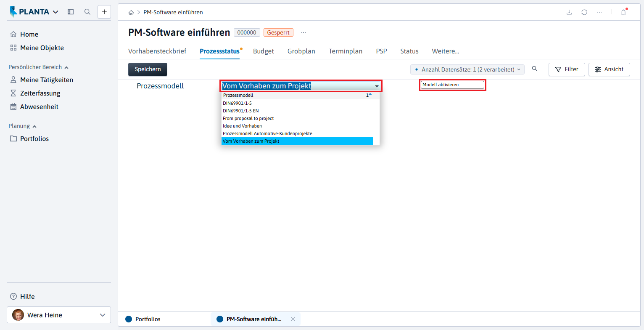
Task: Select From proposal to project option
Action: tap(297, 118)
